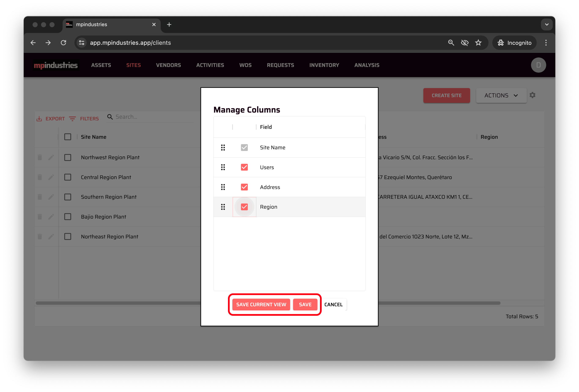Click the Export download icon
Viewport: 579px width, 392px height.
[x=39, y=119]
